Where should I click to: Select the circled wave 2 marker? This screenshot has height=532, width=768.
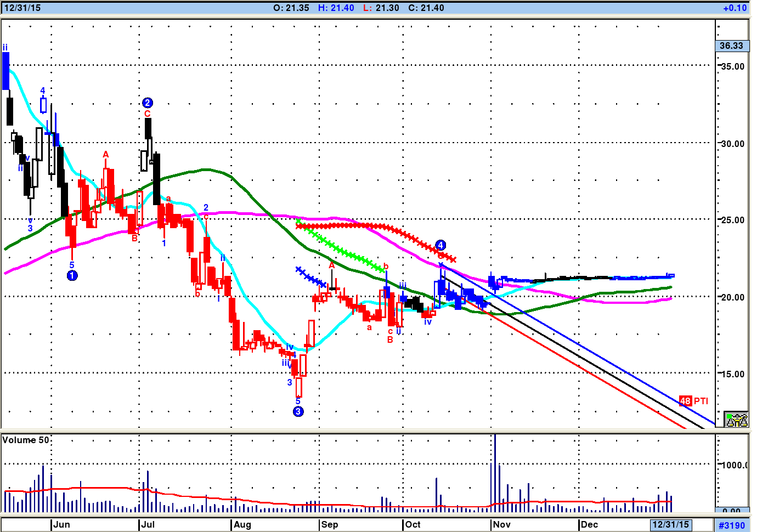point(147,103)
